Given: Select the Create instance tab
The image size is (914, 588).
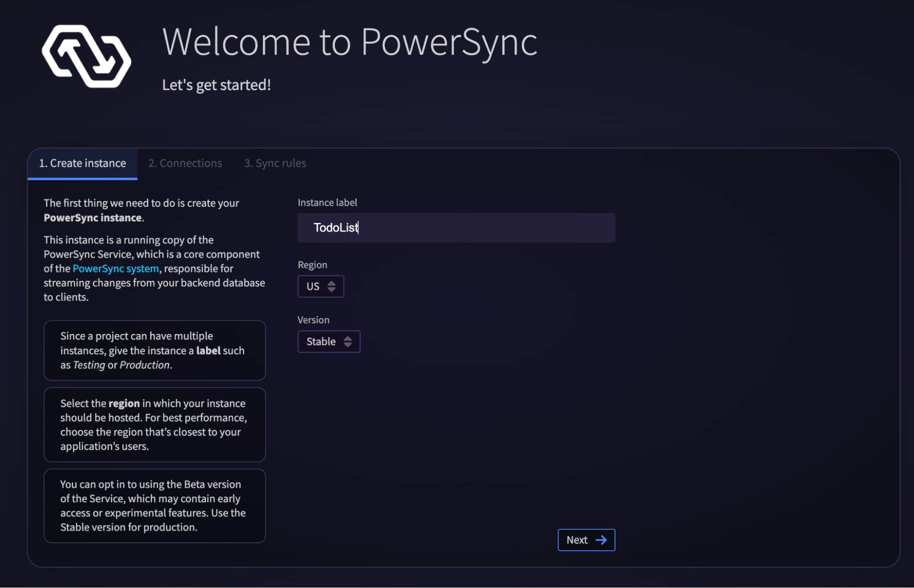Looking at the screenshot, I should coord(82,163).
